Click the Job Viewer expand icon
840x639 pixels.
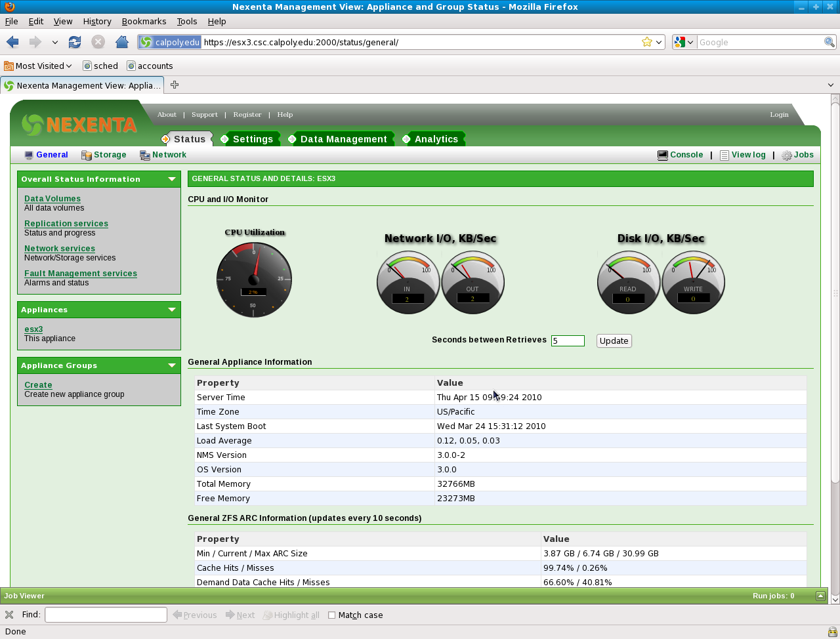click(820, 596)
